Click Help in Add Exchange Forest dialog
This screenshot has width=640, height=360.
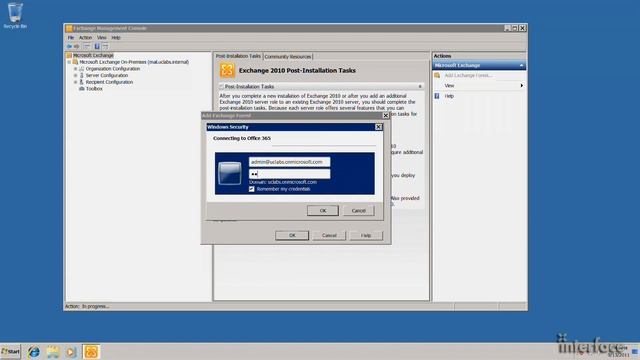tap(366, 236)
